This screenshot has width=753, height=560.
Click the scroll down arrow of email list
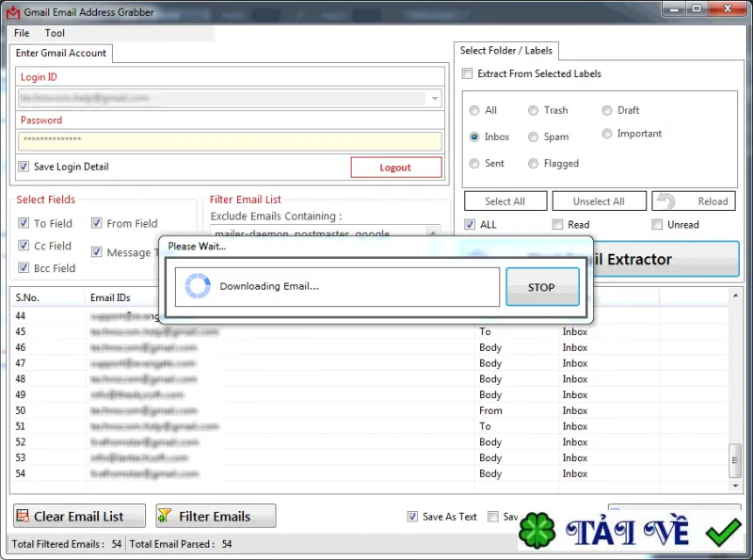[x=735, y=486]
